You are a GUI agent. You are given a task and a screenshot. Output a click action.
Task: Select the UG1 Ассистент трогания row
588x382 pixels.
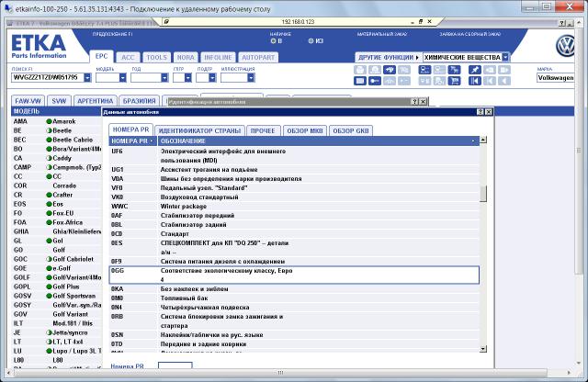point(294,170)
